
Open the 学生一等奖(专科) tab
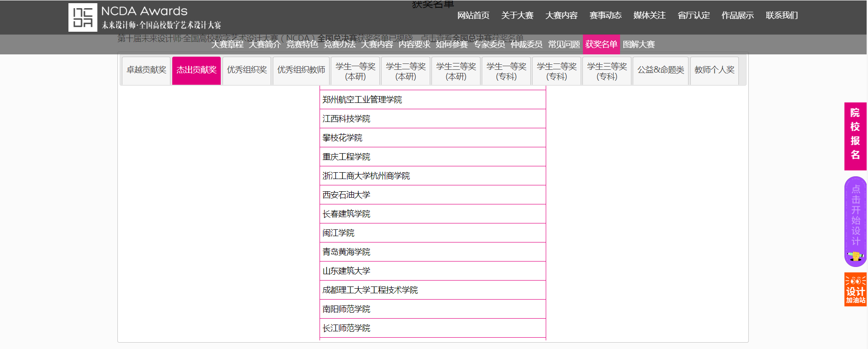click(x=506, y=71)
